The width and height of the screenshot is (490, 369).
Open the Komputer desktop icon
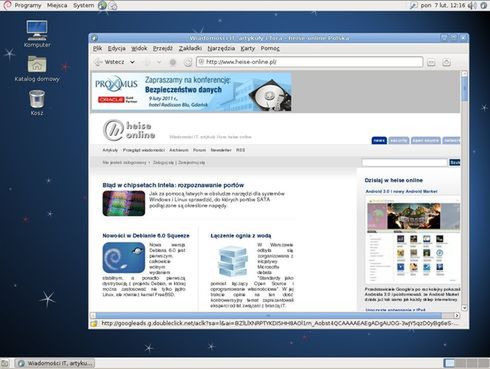pyautogui.click(x=37, y=30)
